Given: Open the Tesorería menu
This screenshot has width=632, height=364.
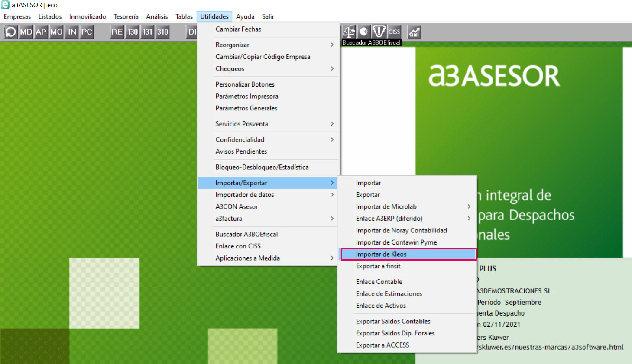Looking at the screenshot, I should 126,16.
